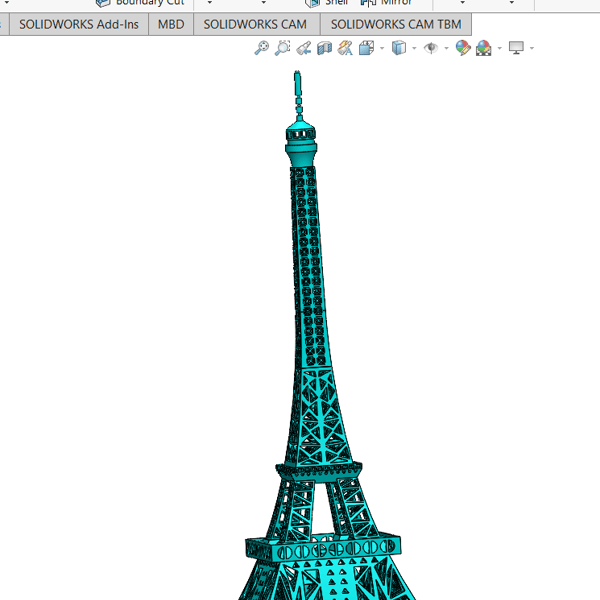
Task: Click the Mirror feature button
Action: coord(386,3)
